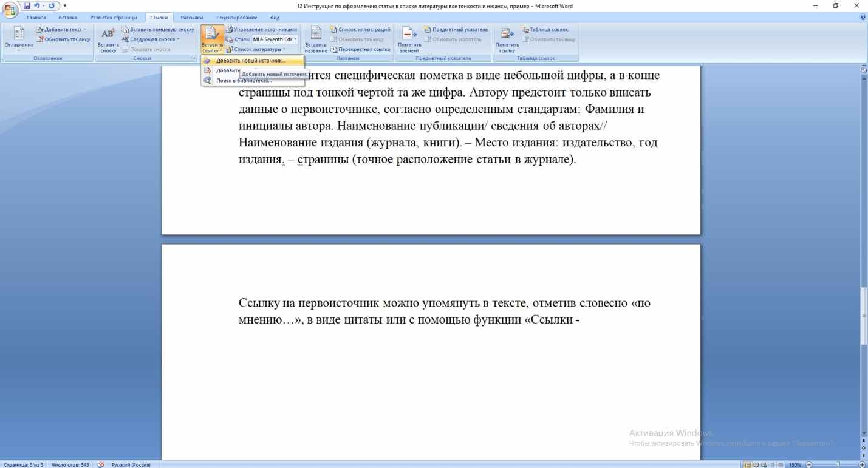
Task: Switch to Web Layout view button
Action: coord(762,464)
